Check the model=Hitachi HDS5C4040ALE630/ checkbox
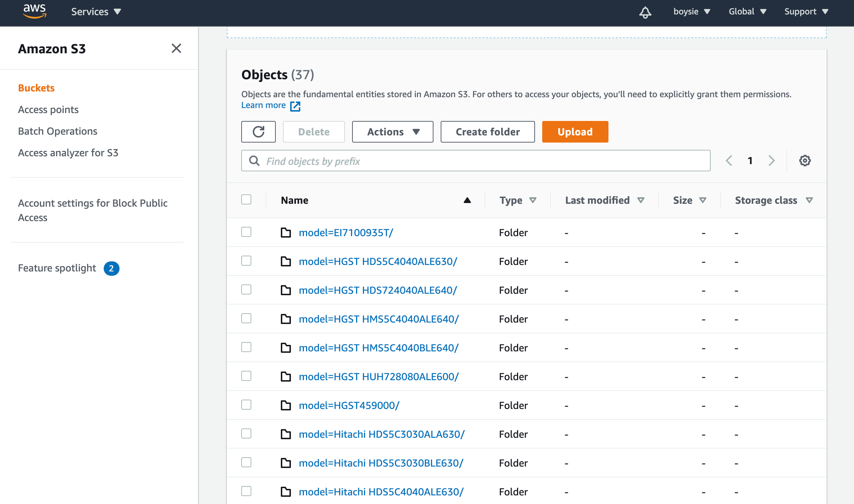The image size is (854, 504). point(246,491)
